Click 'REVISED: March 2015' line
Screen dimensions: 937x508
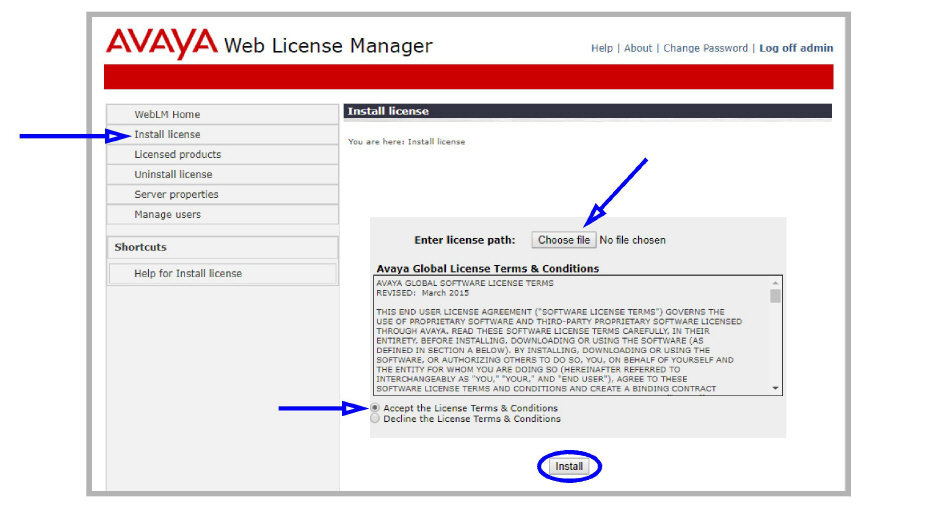click(422, 293)
